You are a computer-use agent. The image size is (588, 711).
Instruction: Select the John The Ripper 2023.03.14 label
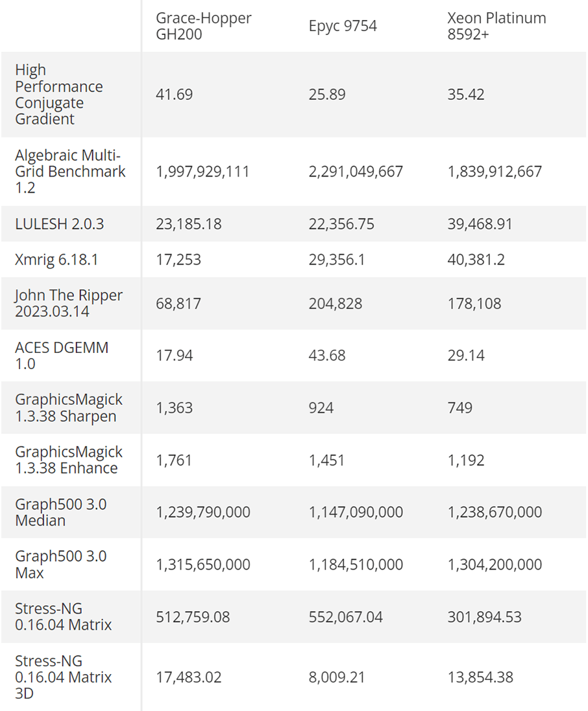[x=69, y=304]
